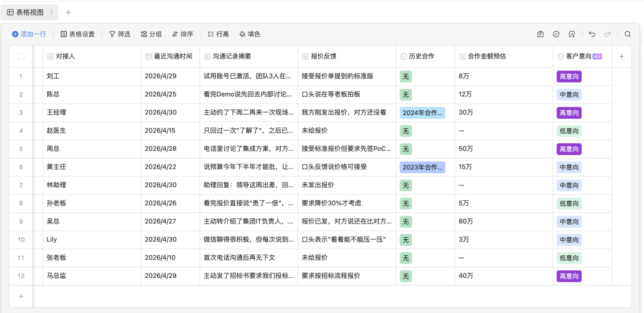Click the 2024年合作 tag in 王经理 row
The image size is (644, 313).
click(x=422, y=113)
